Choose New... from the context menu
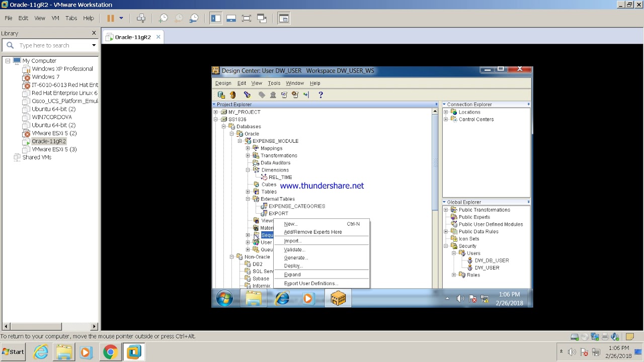The image size is (644, 362). point(290,224)
